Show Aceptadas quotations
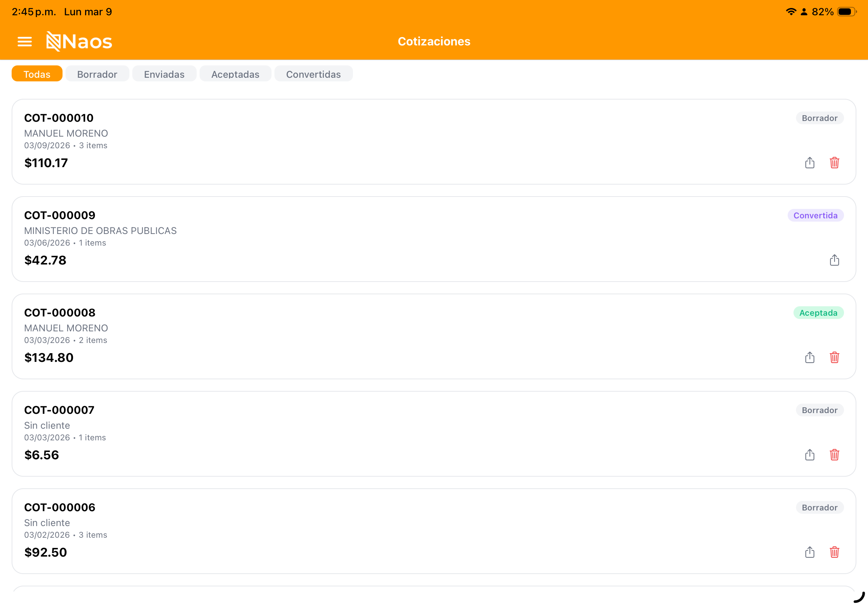The height and width of the screenshot is (606, 868). (235, 74)
